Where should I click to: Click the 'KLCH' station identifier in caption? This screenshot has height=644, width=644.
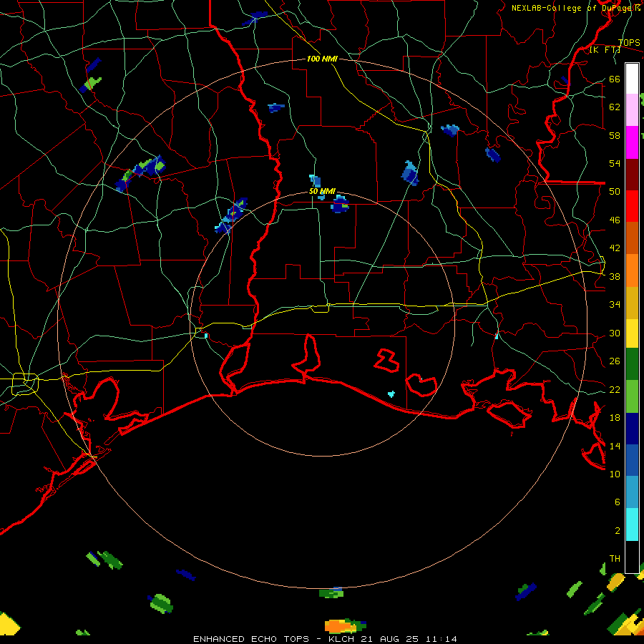341,639
